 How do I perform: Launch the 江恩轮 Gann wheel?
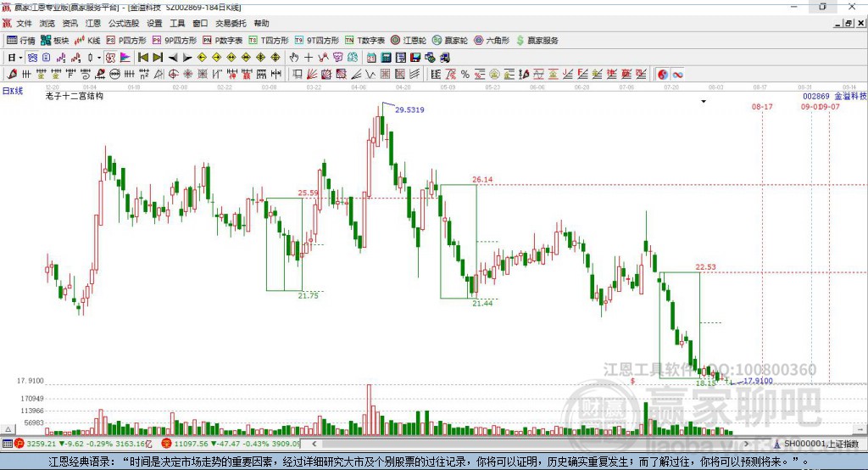click(409, 41)
